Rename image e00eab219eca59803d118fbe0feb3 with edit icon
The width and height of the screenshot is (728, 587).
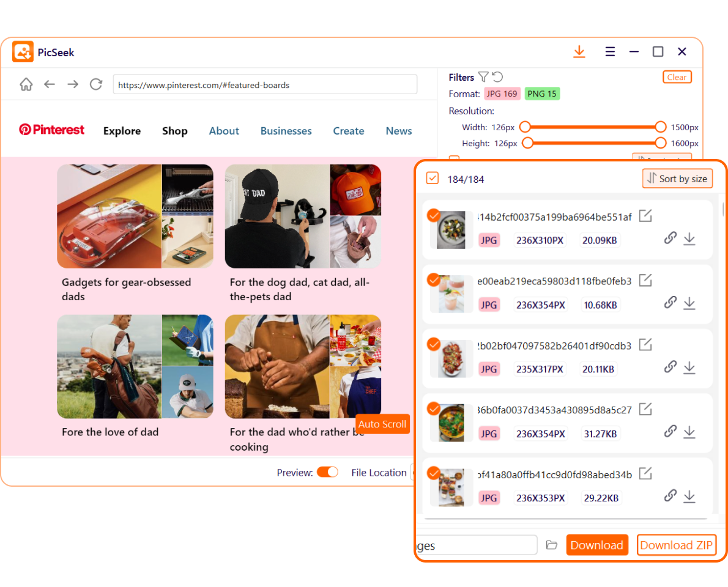pos(645,280)
